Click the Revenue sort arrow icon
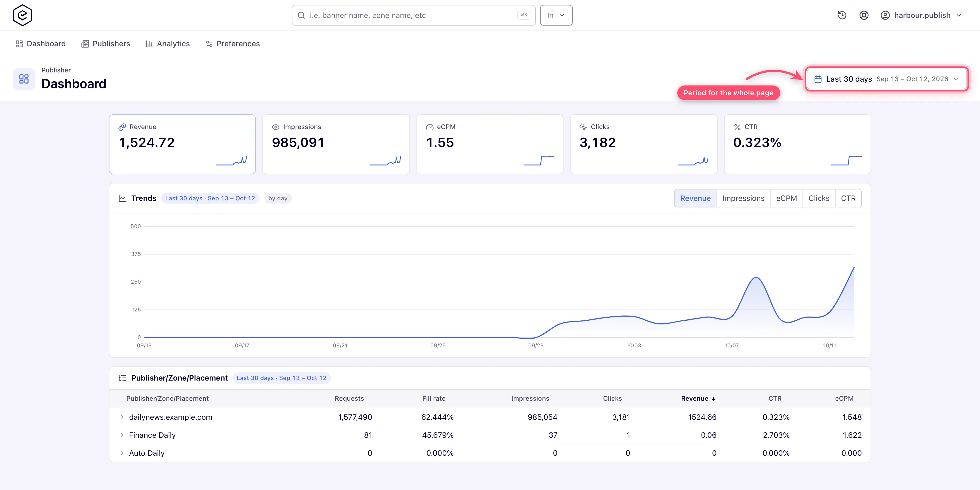Screen dimensions: 980x490 713,399
